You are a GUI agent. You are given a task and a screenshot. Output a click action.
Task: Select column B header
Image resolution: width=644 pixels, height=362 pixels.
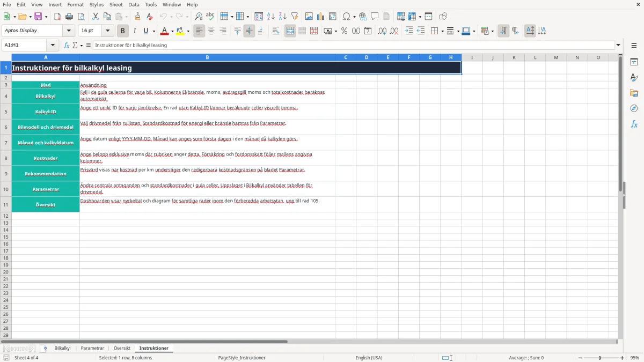pyautogui.click(x=207, y=57)
